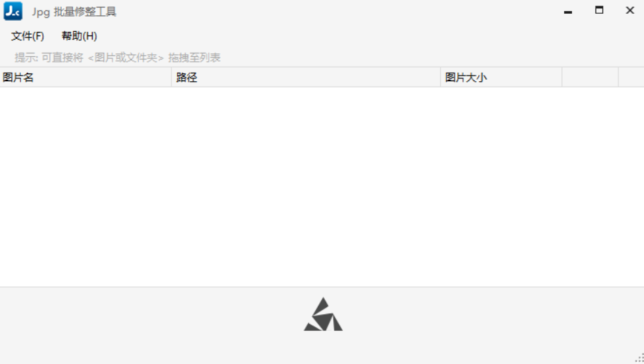Click the last narrow blank column header
Viewport: 644px width, 364px height.
(632, 77)
